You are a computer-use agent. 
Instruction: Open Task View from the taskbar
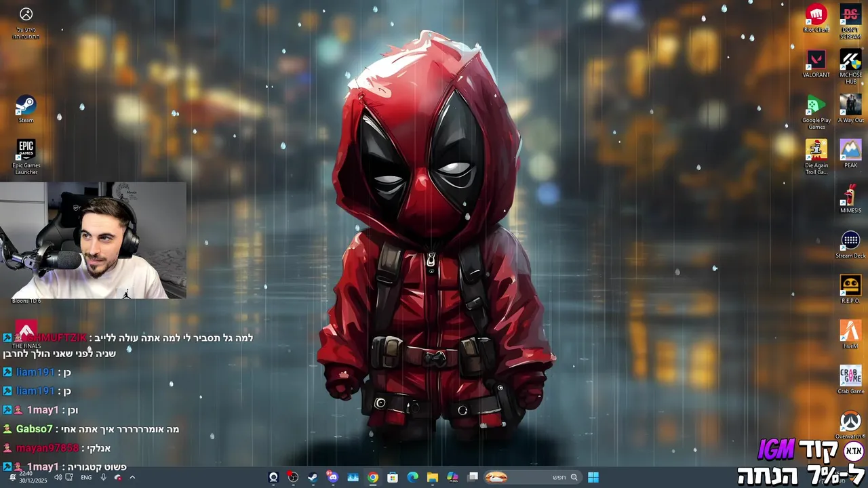click(473, 477)
